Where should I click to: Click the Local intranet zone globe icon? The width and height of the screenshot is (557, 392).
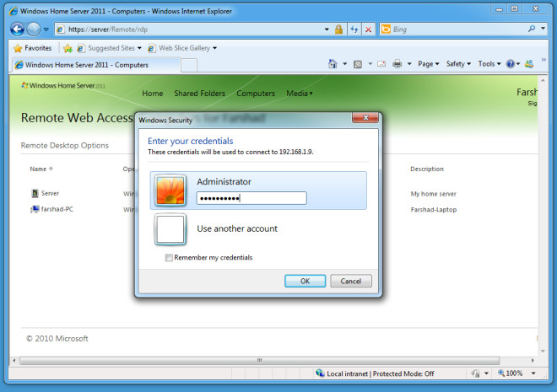pos(320,373)
